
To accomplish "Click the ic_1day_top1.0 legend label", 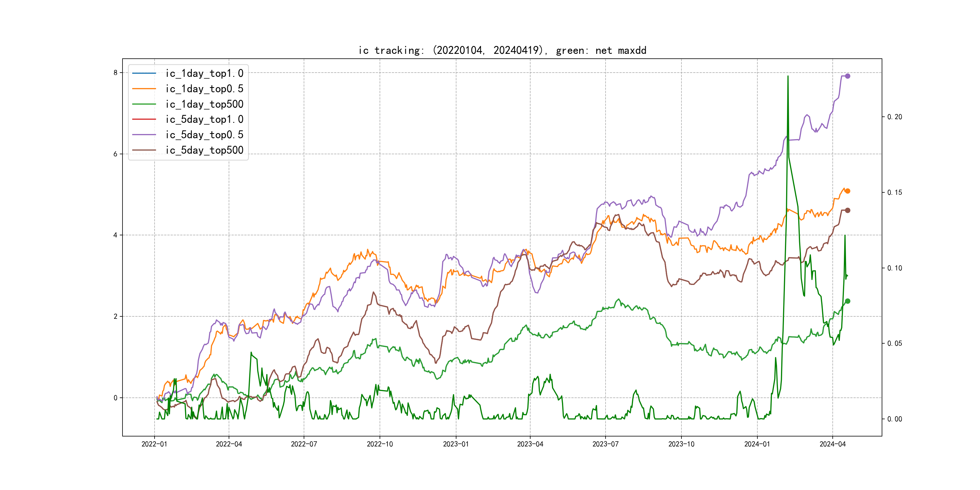I will [204, 73].
